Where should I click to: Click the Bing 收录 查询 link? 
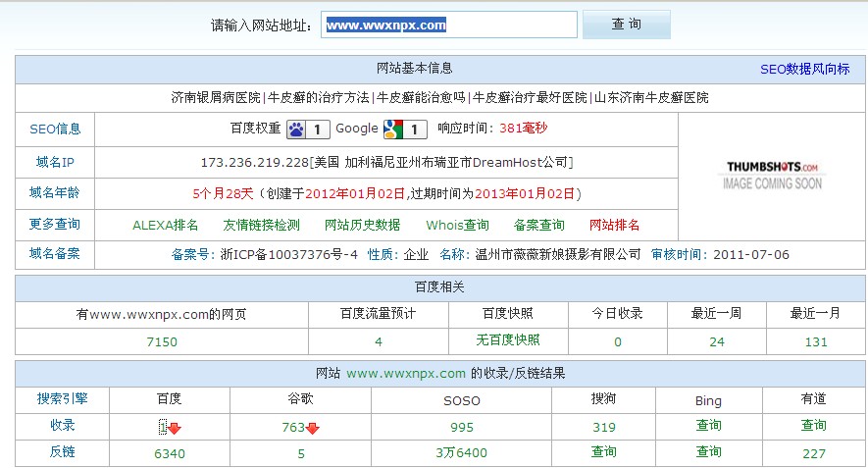708,426
